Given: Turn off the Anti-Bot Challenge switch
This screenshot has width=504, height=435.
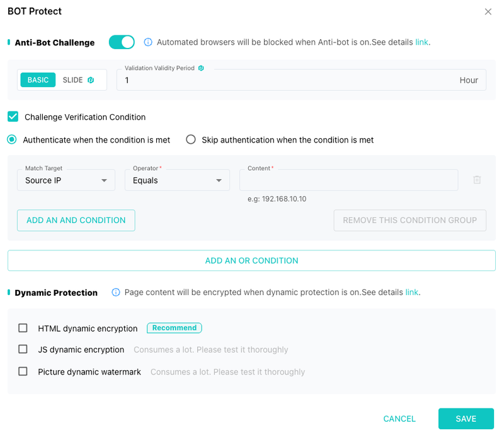Looking at the screenshot, I should [122, 42].
